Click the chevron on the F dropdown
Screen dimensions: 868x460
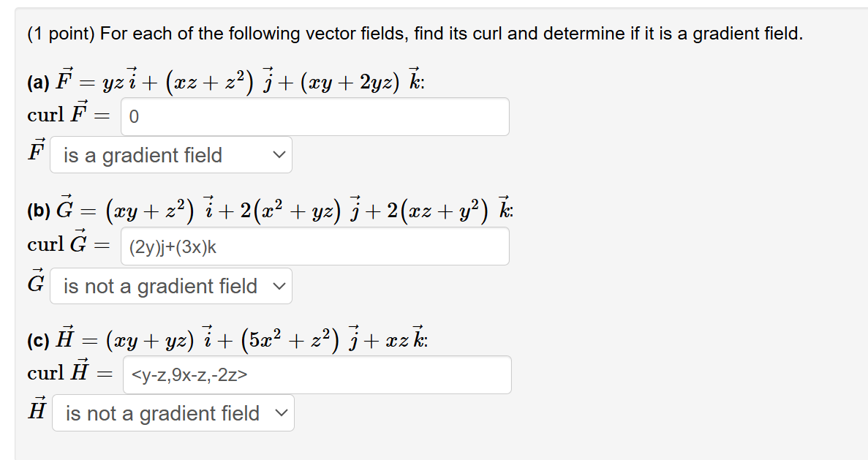(x=279, y=155)
